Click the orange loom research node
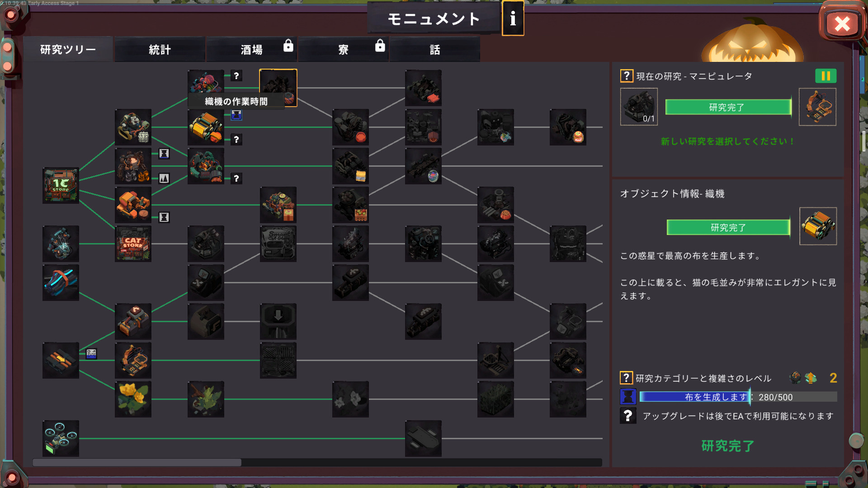Viewport: 868px width, 488px height. click(x=206, y=127)
